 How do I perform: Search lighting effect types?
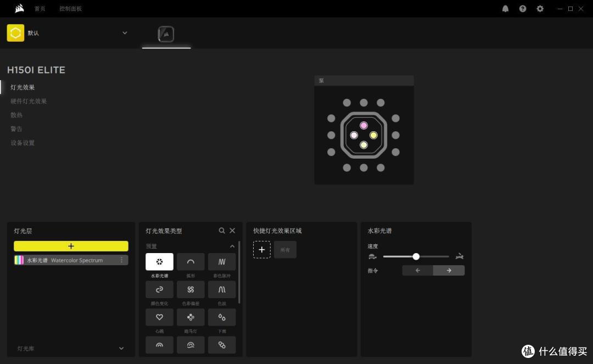pyautogui.click(x=222, y=231)
